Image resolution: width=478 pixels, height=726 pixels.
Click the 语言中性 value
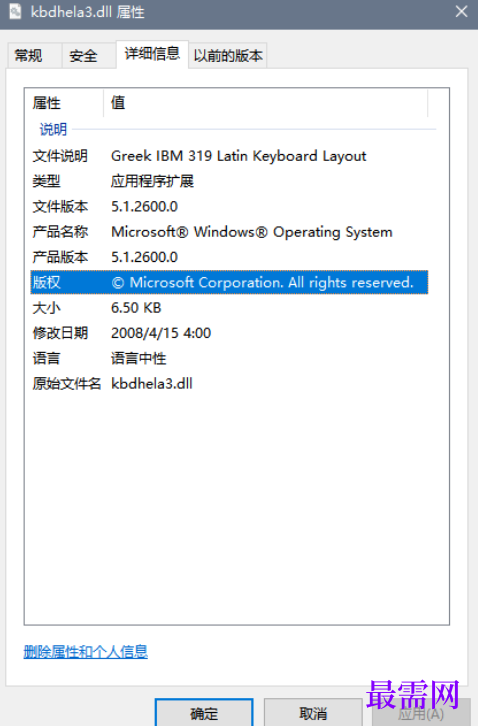(x=138, y=358)
